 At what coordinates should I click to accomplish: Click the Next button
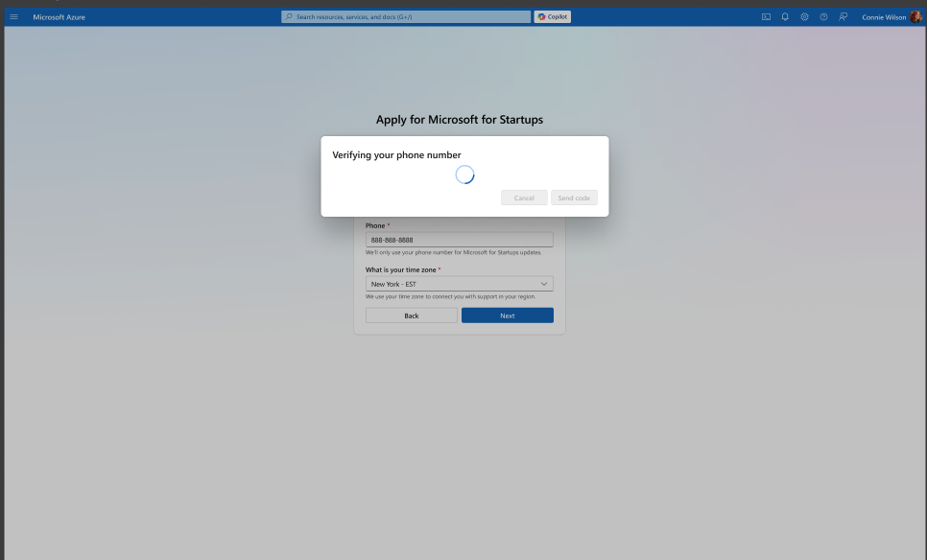[508, 315]
